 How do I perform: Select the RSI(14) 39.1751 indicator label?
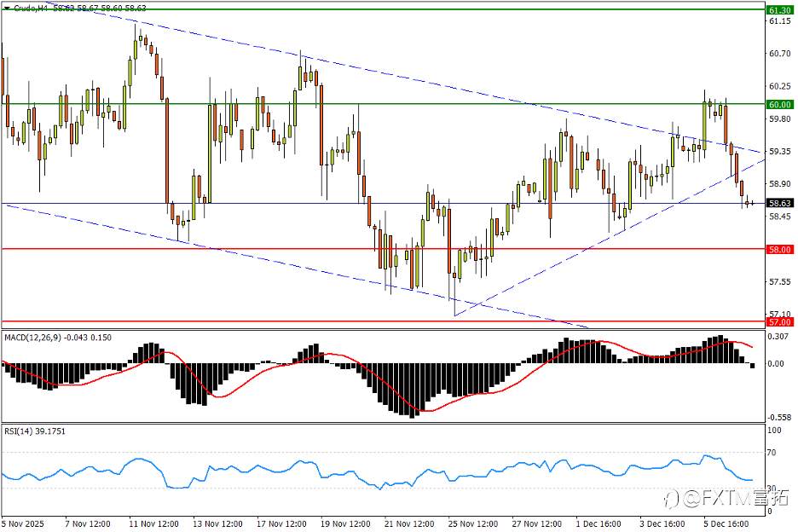pyautogui.click(x=35, y=431)
